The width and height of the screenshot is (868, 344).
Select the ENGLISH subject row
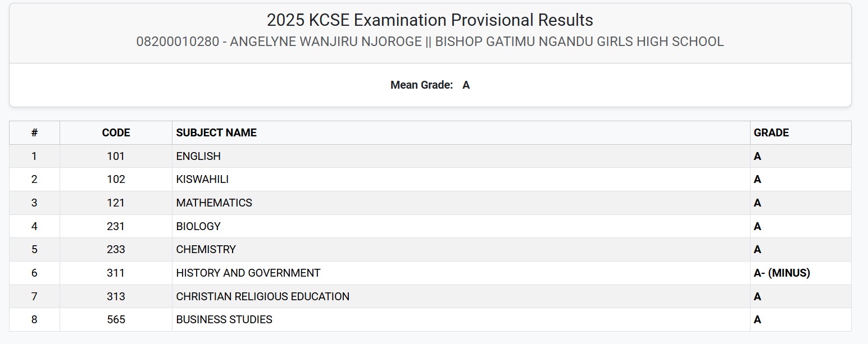(198, 157)
